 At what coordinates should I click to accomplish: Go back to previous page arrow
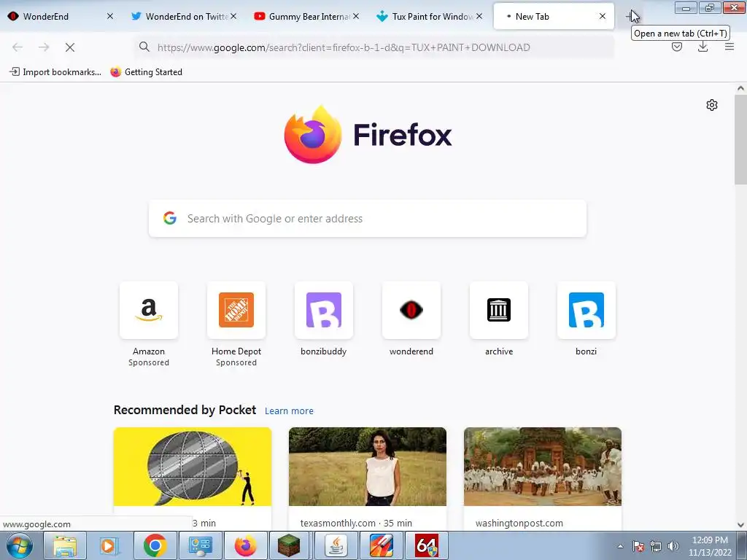(18, 47)
